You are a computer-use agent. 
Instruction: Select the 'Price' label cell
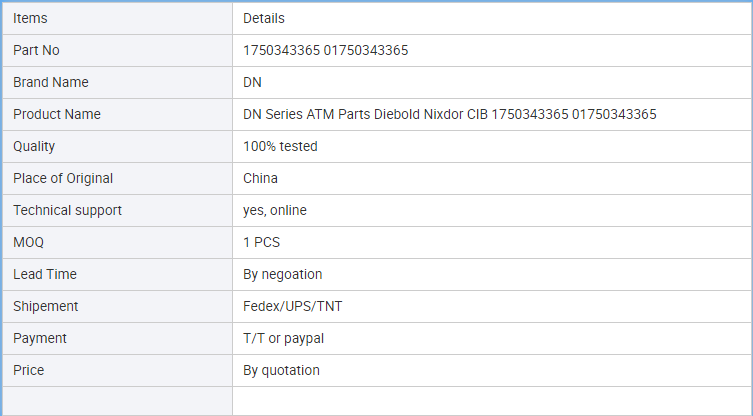(x=29, y=370)
